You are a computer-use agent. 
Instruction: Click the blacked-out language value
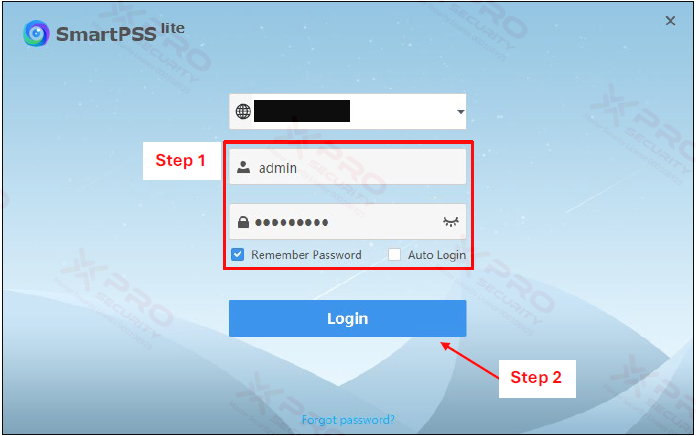(x=302, y=111)
